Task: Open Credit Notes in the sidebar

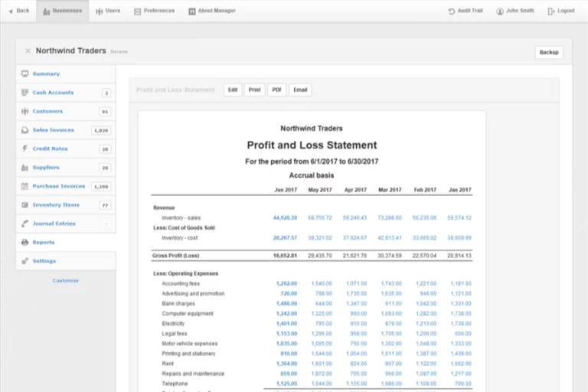Action: pos(66,149)
